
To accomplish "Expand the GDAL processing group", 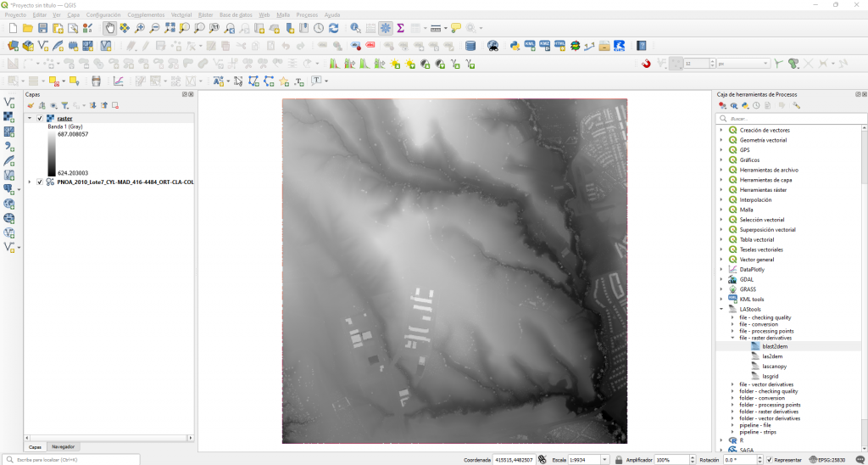I will pos(721,279).
